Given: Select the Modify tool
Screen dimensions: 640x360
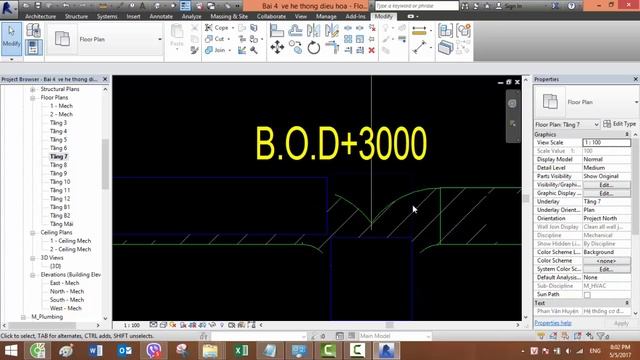Looking at the screenshot, I should [11, 38].
